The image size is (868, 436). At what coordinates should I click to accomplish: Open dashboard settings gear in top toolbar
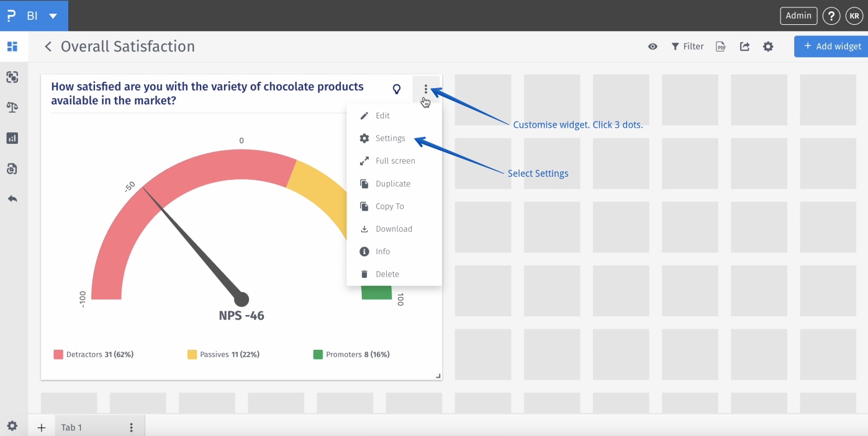(x=768, y=47)
